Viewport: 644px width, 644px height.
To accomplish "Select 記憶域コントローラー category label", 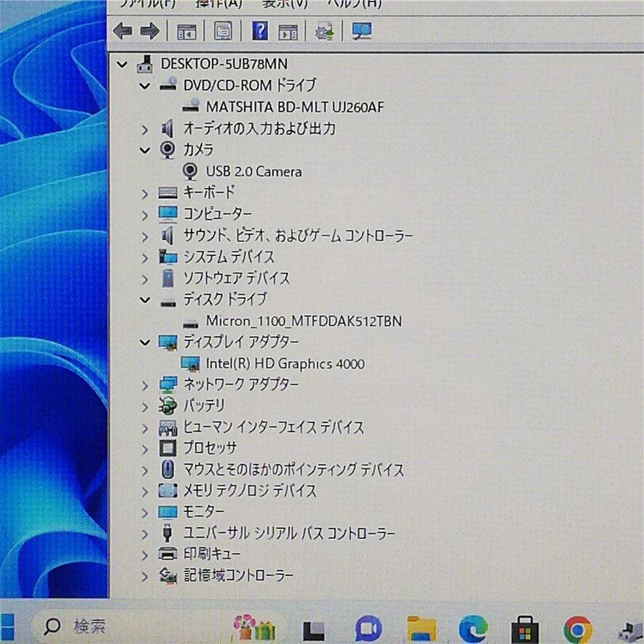I will (x=238, y=575).
